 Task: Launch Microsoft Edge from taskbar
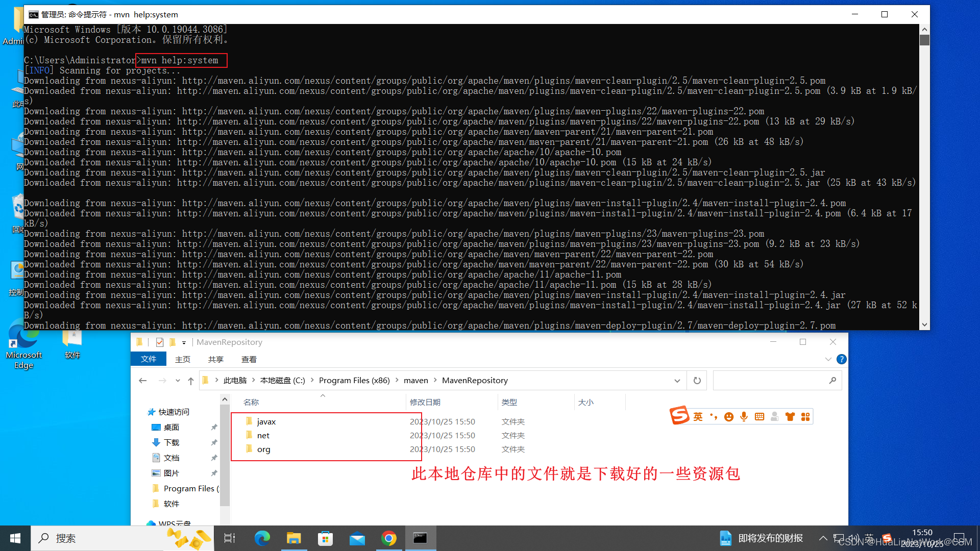[x=262, y=538]
